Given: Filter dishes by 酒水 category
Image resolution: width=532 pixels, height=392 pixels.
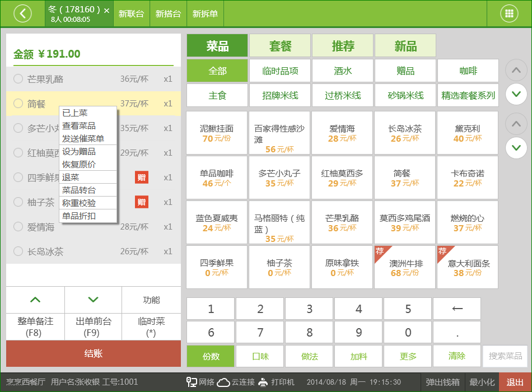Looking at the screenshot, I should (343, 71).
